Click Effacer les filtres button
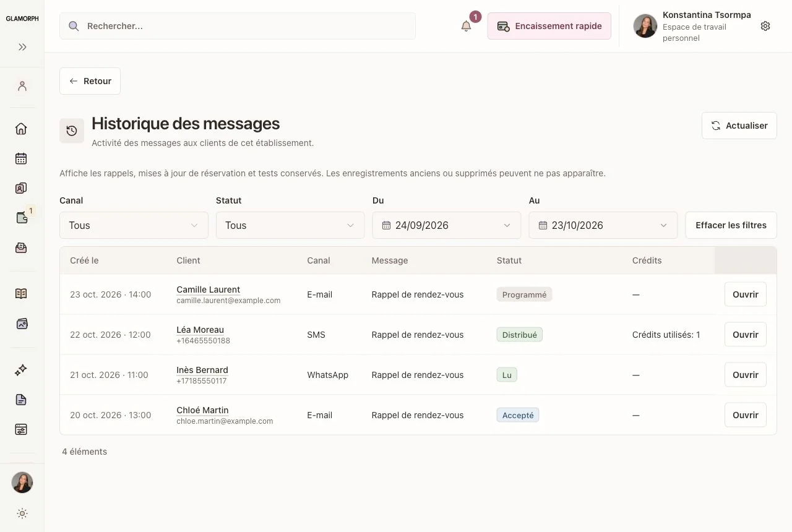Viewport: 792px width, 532px height. [x=731, y=225]
